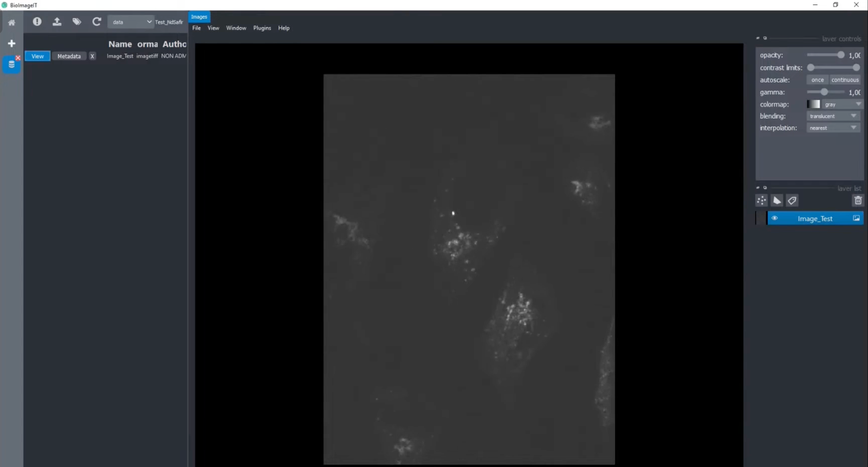Screen dimensions: 868x467
Task: Adjust the gamma slider
Action: coord(826,92)
